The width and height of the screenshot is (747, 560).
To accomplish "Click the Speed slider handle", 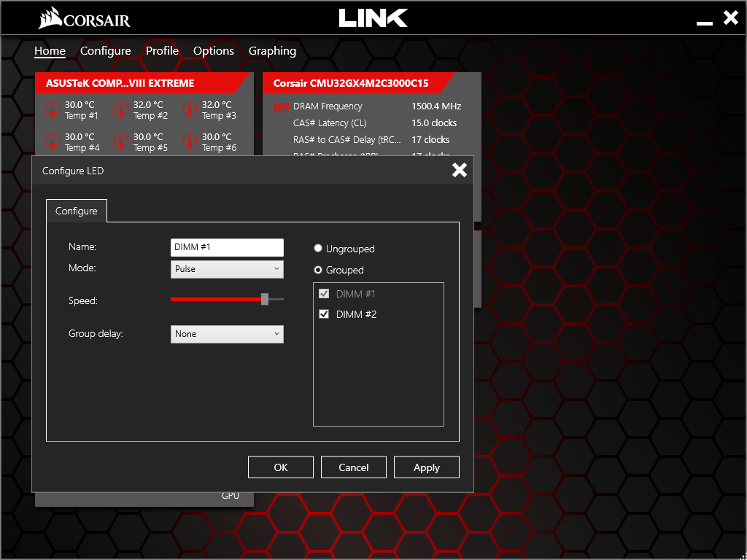I will coord(265,299).
